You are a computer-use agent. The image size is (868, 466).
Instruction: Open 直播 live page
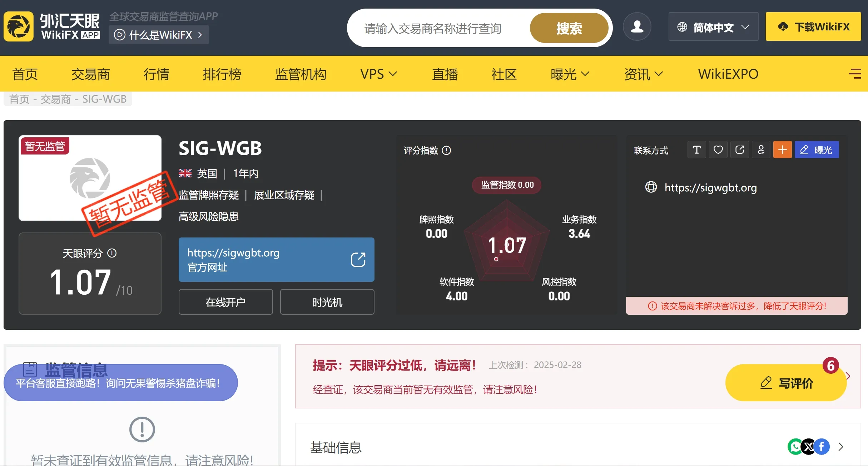pos(445,74)
